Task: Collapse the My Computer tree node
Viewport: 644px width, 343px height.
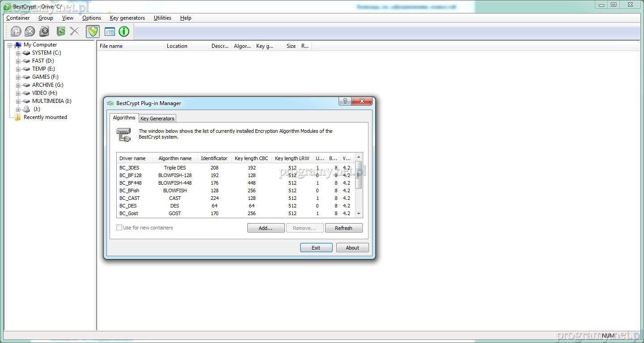Action: click(10, 45)
